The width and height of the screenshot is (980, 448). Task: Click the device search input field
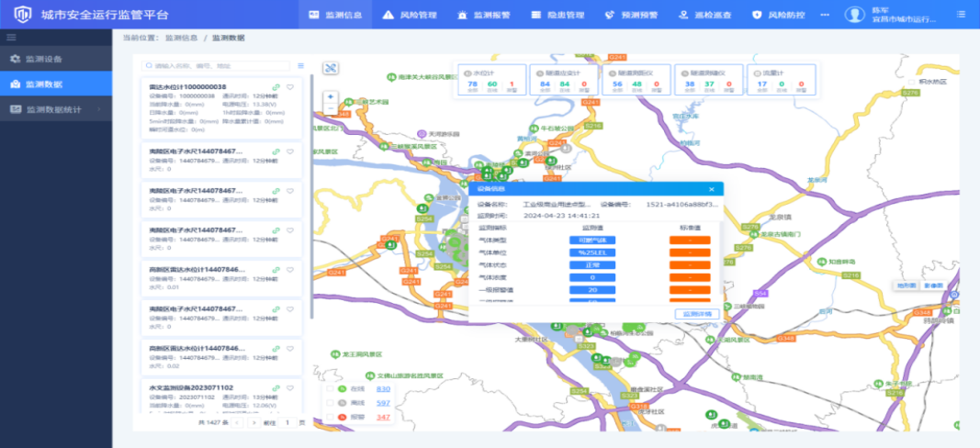(x=216, y=66)
